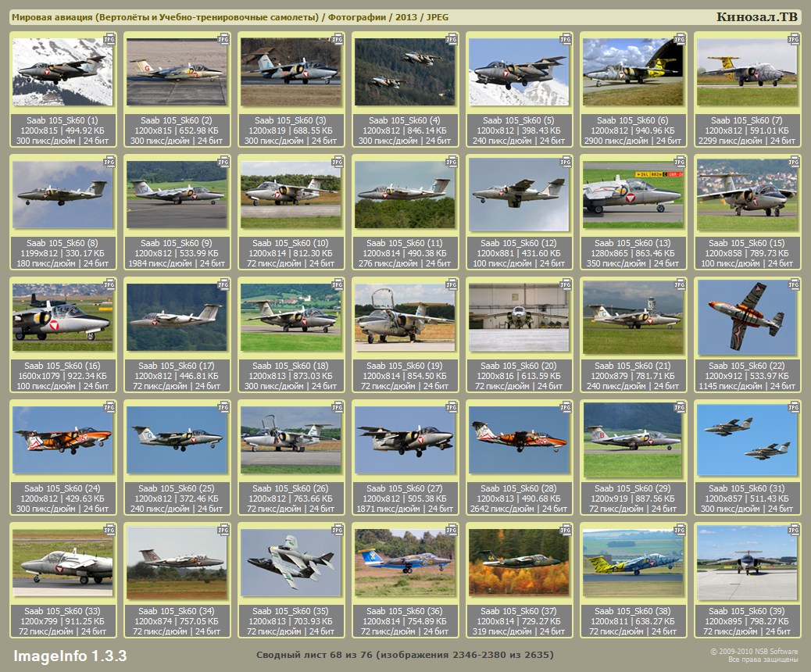Open the Saab 105_Sk60 (39) head-on thumbnail
The image size is (811, 672).
coord(747,563)
